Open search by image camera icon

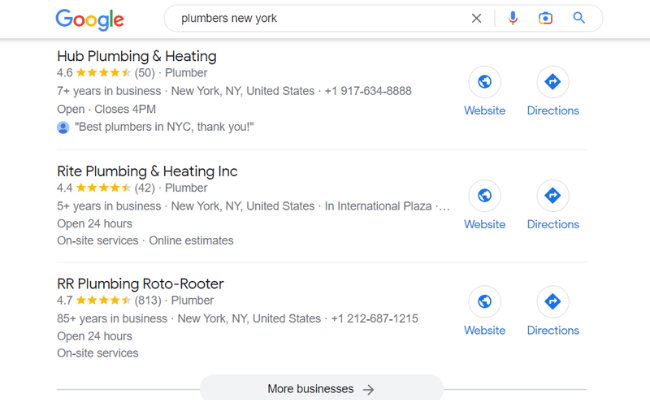(546, 18)
